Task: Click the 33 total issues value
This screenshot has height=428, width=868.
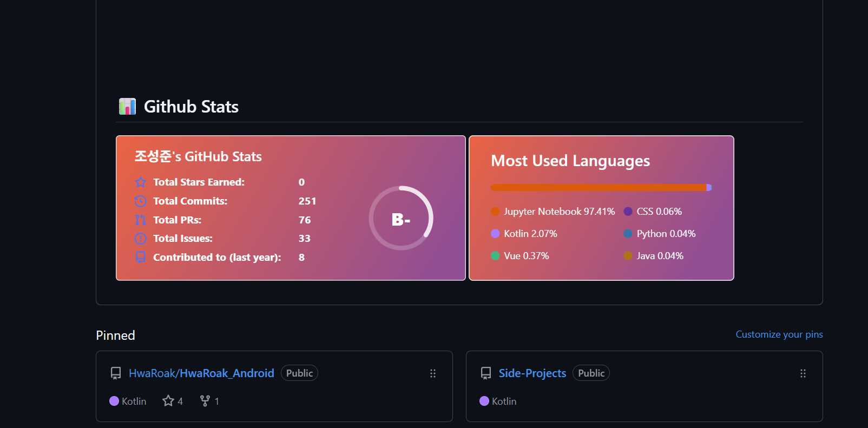Action: click(305, 239)
